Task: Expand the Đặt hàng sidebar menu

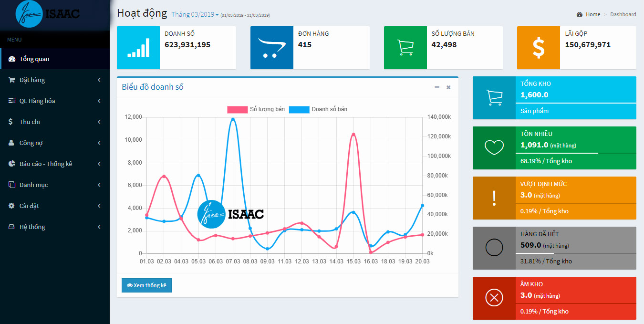Action: (x=55, y=80)
